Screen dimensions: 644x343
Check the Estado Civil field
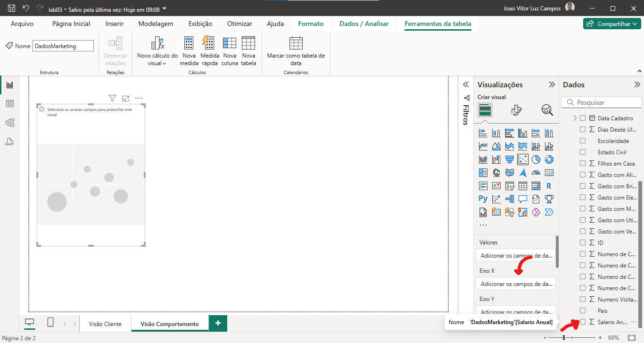[583, 152]
